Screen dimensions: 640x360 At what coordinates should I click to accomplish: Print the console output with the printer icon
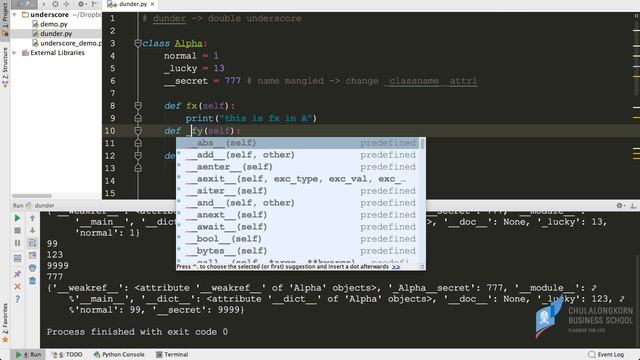tap(33, 268)
